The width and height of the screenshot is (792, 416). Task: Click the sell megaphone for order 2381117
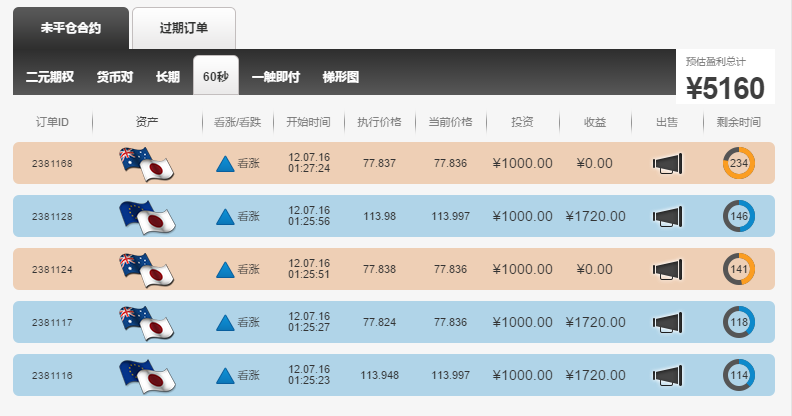point(667,323)
